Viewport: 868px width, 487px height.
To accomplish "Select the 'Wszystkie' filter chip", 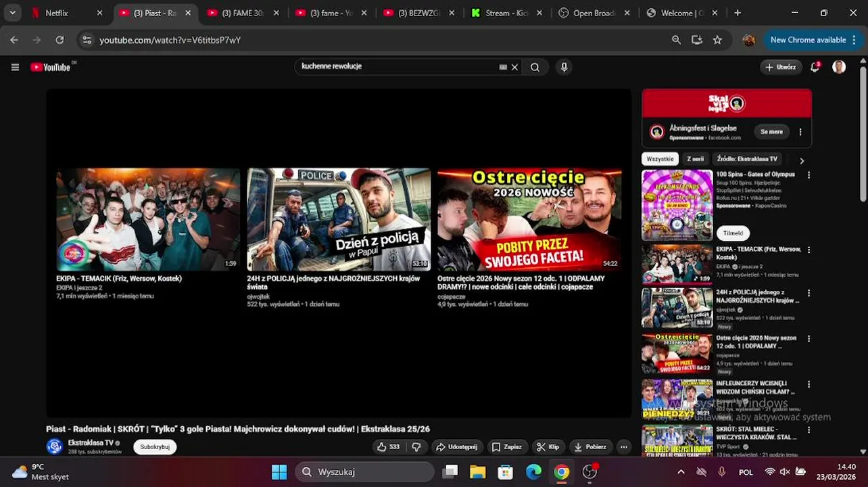I will tap(660, 159).
